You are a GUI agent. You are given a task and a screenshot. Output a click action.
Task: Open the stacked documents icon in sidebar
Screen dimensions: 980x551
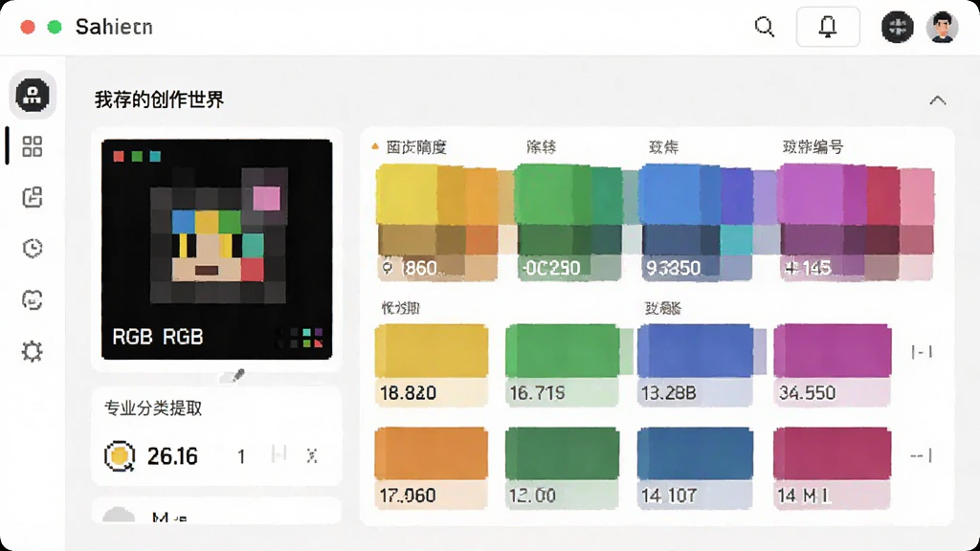[x=32, y=197]
